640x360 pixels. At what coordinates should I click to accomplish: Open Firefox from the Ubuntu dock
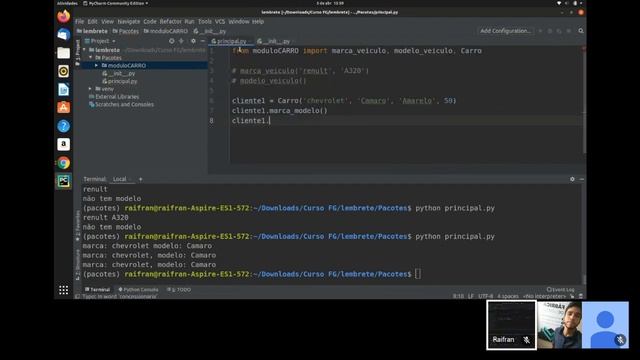[x=63, y=17]
